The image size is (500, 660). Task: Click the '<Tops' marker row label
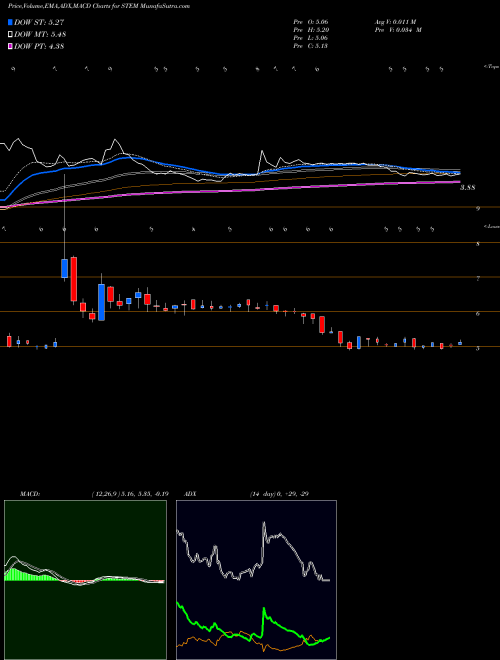point(491,67)
